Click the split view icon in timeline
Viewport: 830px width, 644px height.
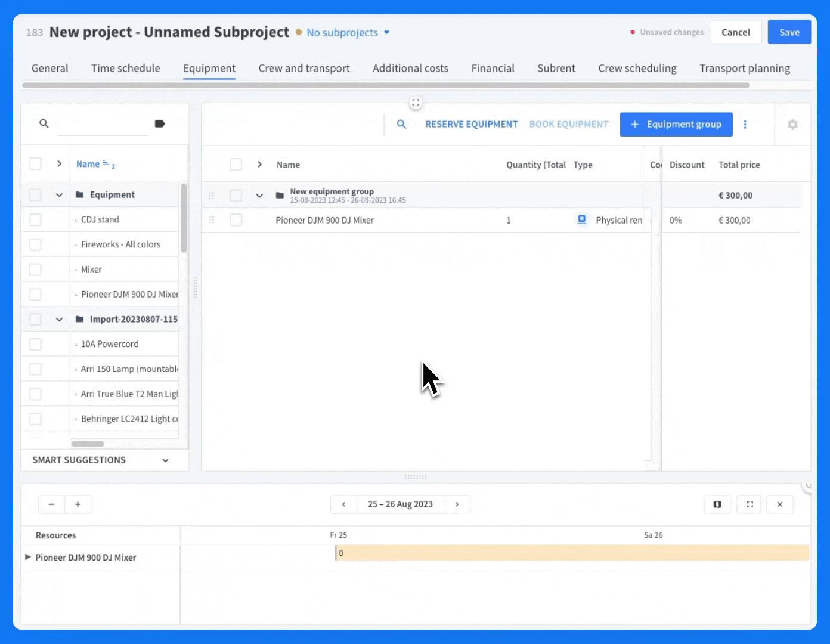click(x=717, y=504)
